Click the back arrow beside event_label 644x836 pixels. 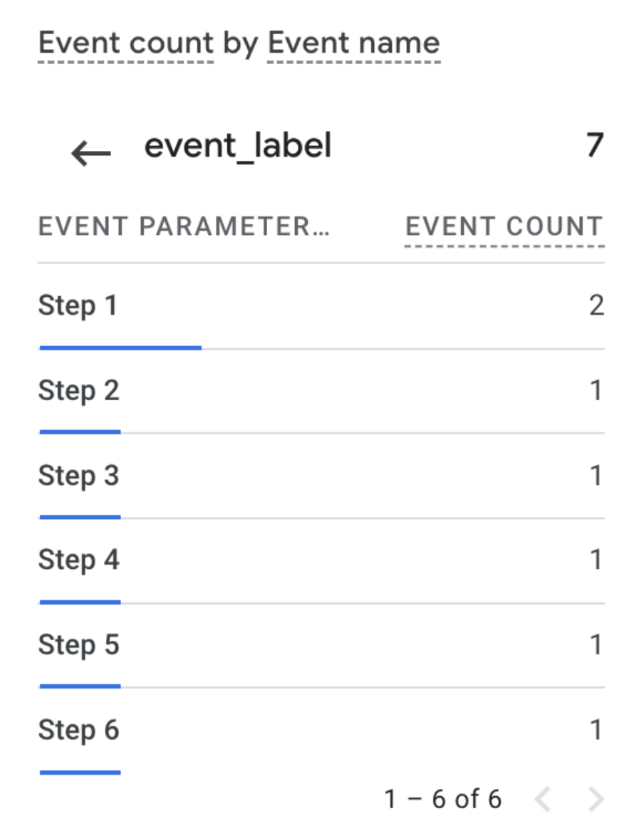tap(91, 152)
